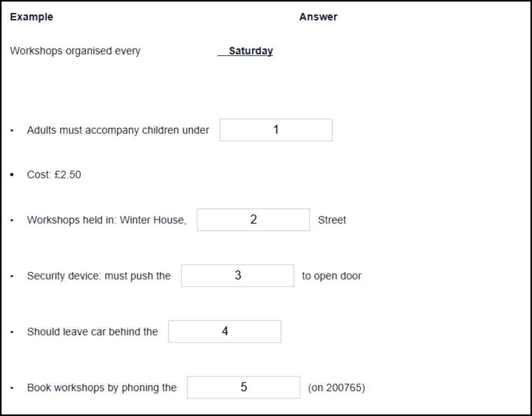The height and width of the screenshot is (416, 532).
Task: Click the bold "Answer" heading
Action: click(x=318, y=17)
